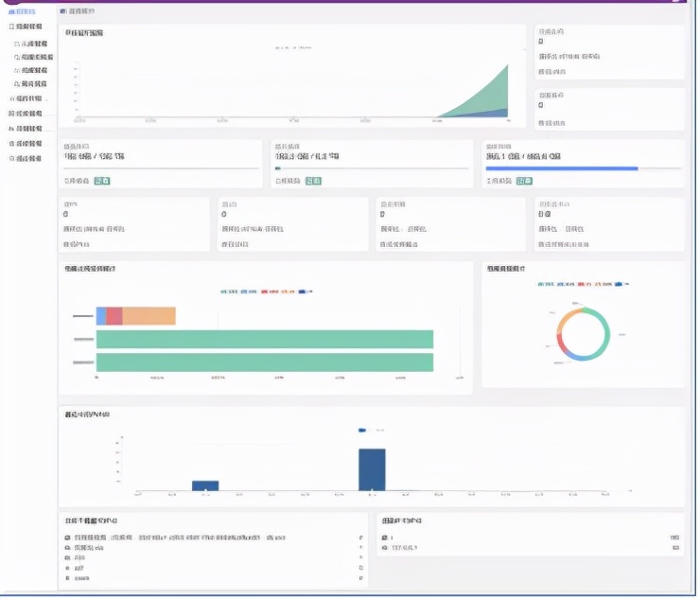Open the first row in the bottom-right list
This screenshot has height=600, width=700.
531,538
